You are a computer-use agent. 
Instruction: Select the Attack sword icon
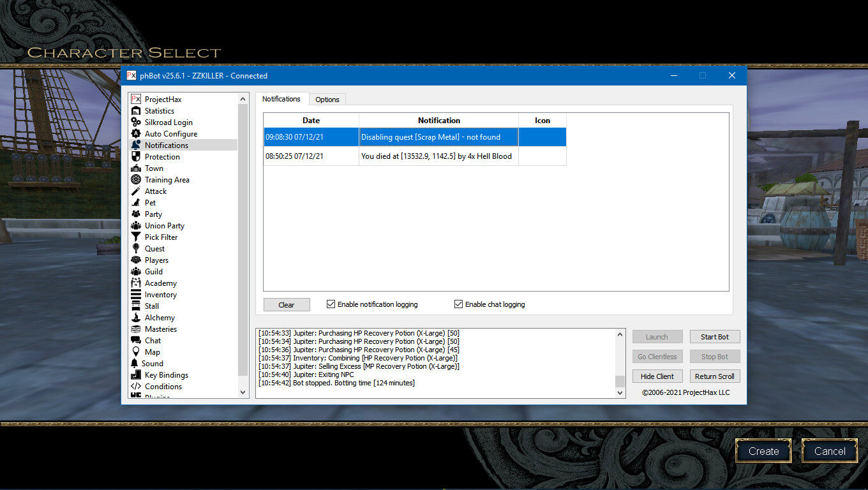pyautogui.click(x=135, y=191)
